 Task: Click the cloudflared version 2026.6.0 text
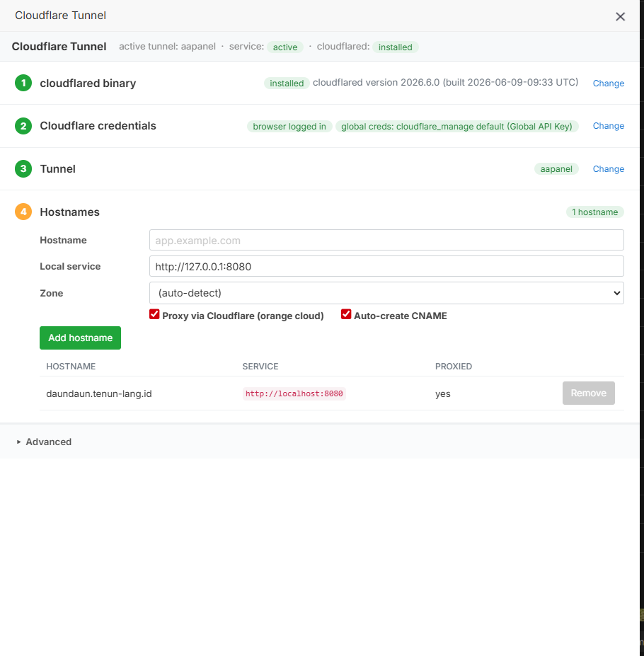tap(445, 82)
